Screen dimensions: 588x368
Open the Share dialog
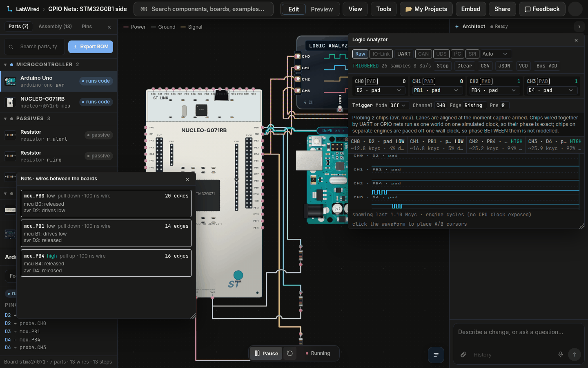click(502, 9)
